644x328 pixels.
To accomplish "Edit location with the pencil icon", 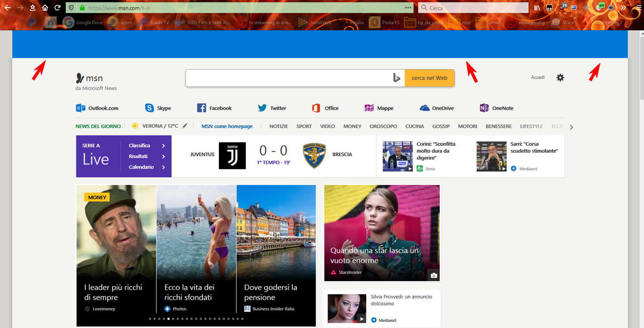I will [x=185, y=126].
